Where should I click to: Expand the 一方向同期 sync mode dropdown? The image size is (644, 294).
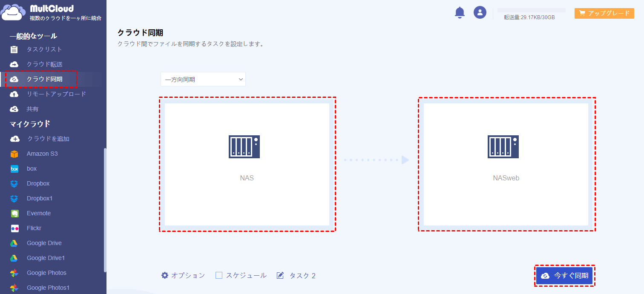(x=203, y=79)
